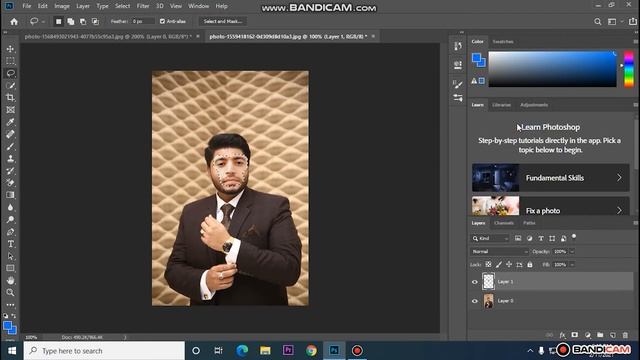Viewport: 640px width, 360px height.
Task: Expand the Fundamental Skills chevron
Action: pyautogui.click(x=619, y=178)
